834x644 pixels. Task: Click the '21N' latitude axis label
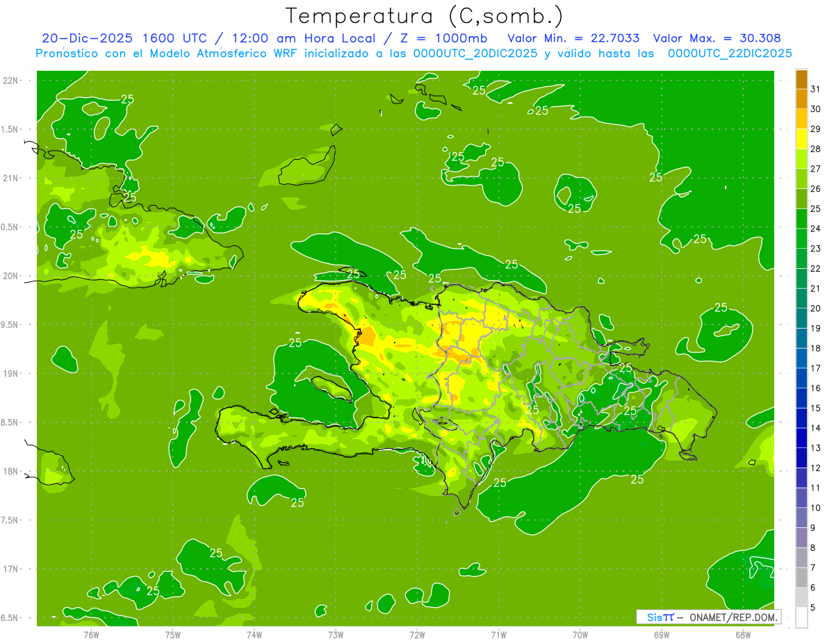click(10, 179)
